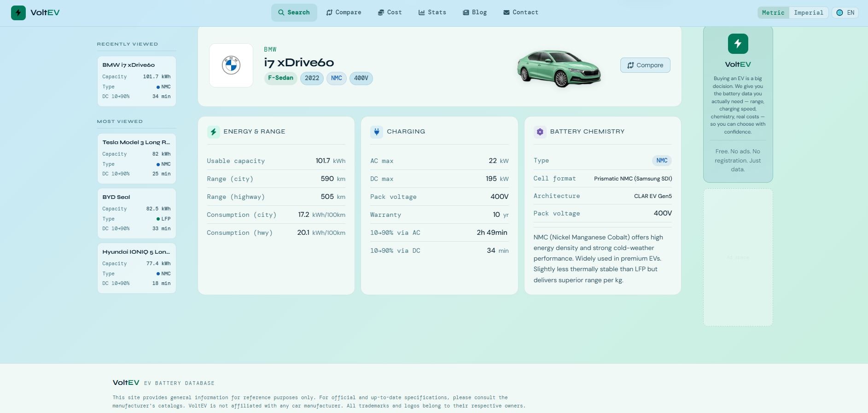Click the "RECENTLY VIEWED" heading
This screenshot has height=413, width=868.
(128, 44)
